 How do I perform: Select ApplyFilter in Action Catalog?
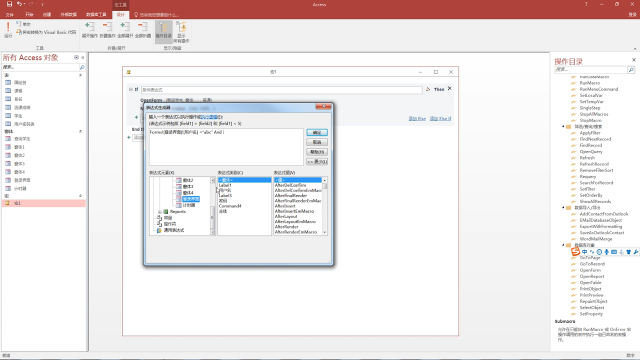pos(590,133)
